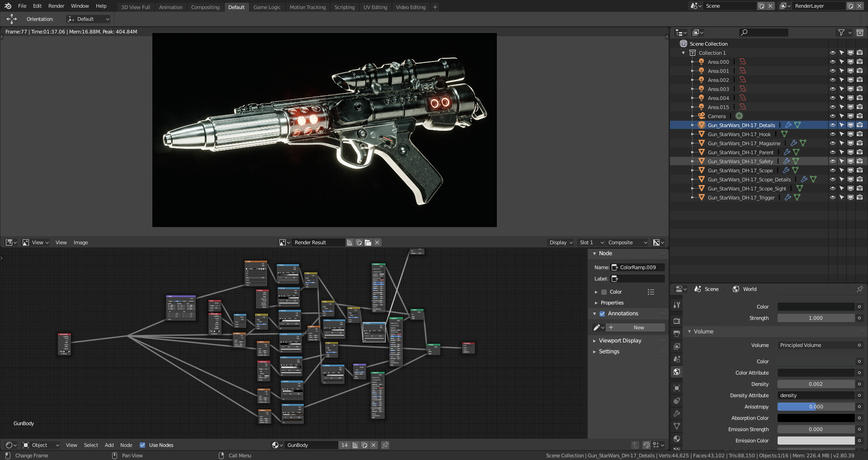
Task: Open the node editor Add menu
Action: pos(109,445)
